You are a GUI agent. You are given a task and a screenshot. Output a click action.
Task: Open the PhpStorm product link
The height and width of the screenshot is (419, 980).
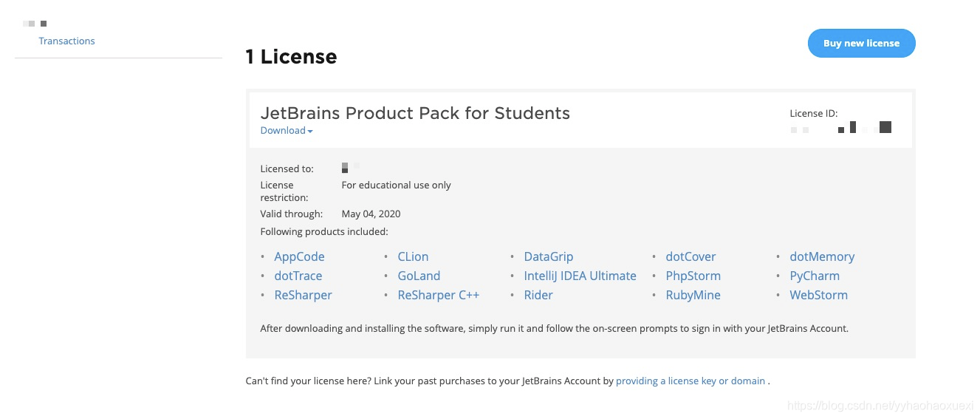click(x=693, y=276)
